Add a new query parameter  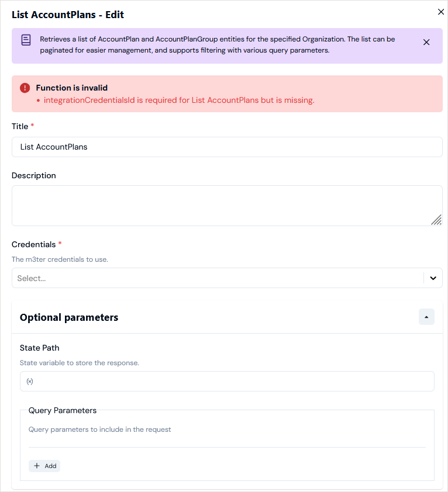(44, 466)
